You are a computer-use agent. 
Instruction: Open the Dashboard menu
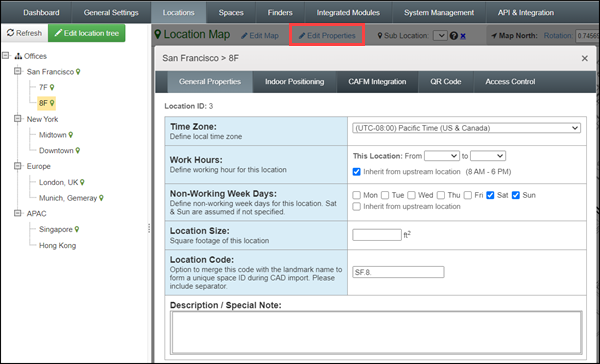(x=41, y=13)
